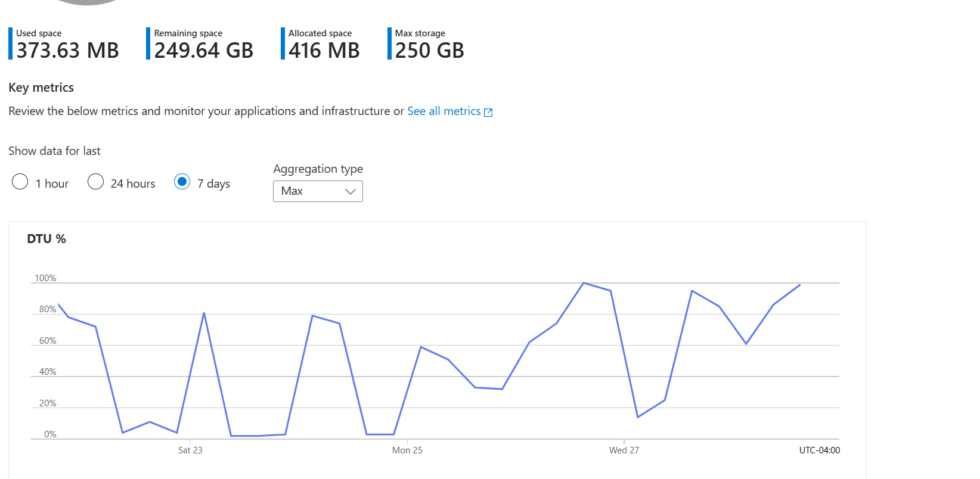This screenshot has width=980, height=479.
Task: Select the 1 hour radio button
Action: (20, 182)
